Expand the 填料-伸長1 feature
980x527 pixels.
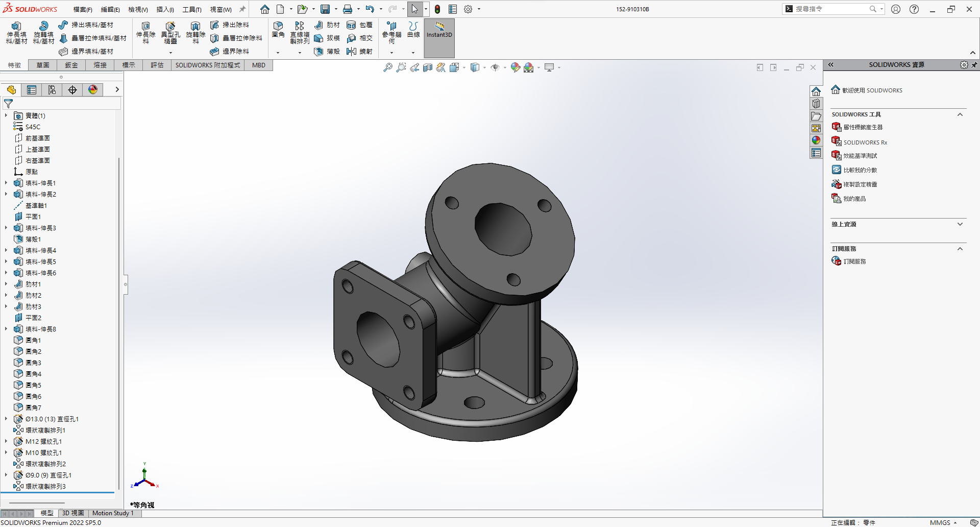(6, 183)
